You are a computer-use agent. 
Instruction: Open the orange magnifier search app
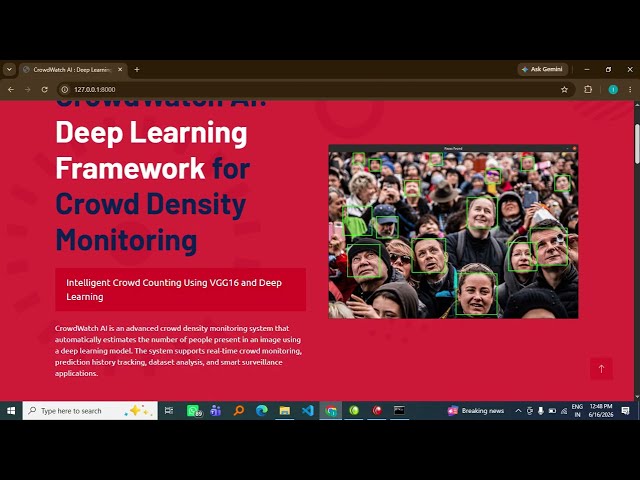click(238, 411)
